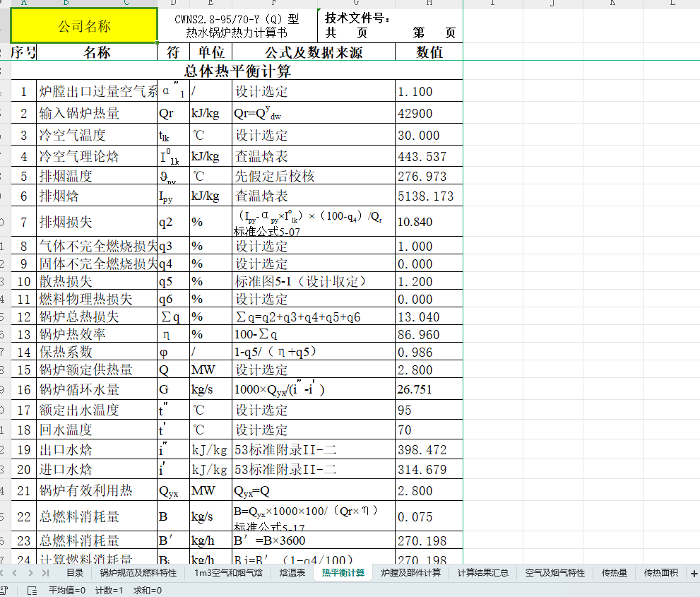The height and width of the screenshot is (597, 700).
Task: Select the 燃料物理热损失 name cell
Action: coord(97,299)
